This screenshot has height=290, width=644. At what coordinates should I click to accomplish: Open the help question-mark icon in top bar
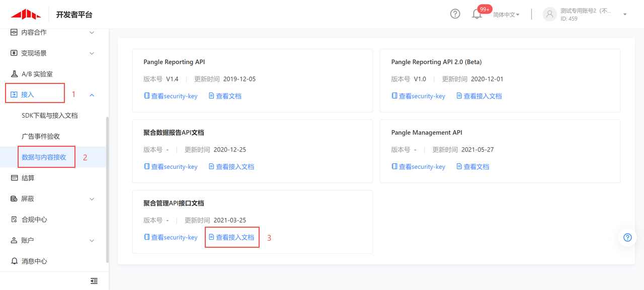(455, 14)
